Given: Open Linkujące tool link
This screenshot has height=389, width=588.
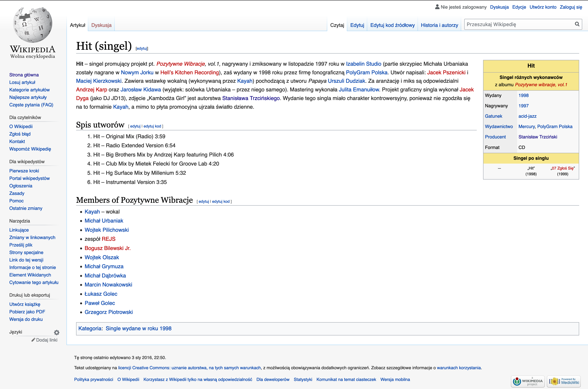Looking at the screenshot, I should (x=19, y=230).
